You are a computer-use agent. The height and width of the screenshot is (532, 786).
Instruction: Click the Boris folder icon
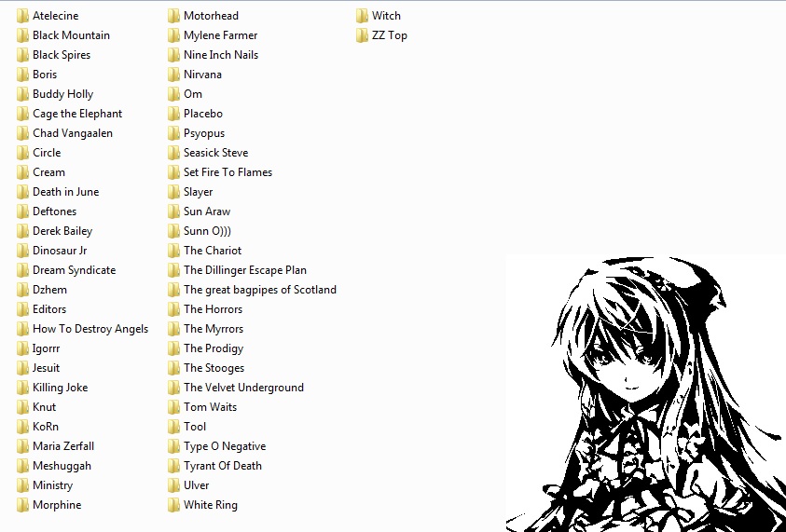pyautogui.click(x=22, y=75)
